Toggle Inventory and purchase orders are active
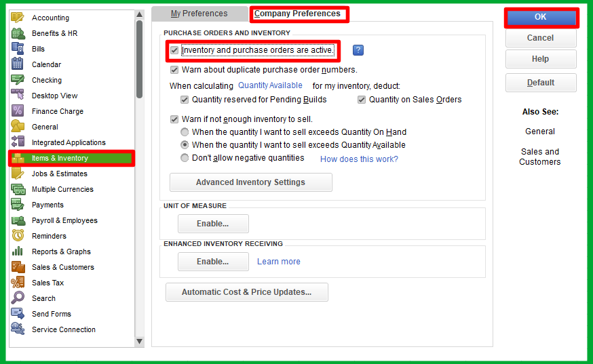Screen dimensions: 593x364 click(174, 50)
